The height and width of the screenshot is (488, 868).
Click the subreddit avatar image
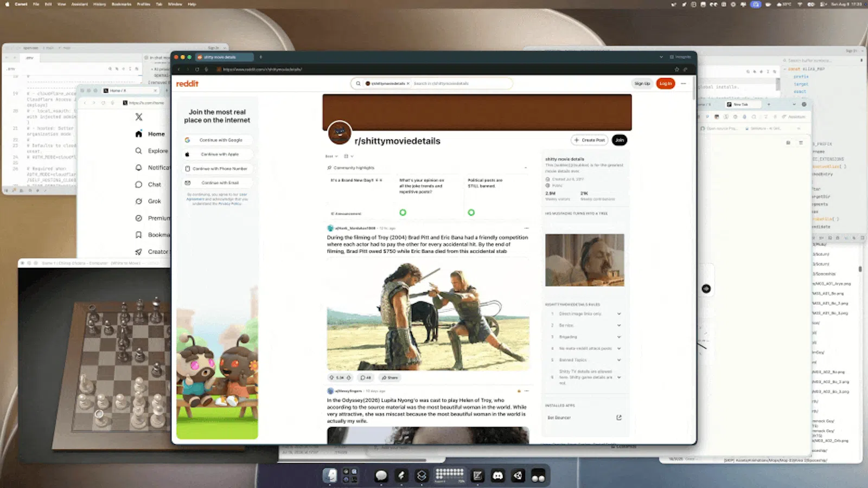(x=340, y=133)
